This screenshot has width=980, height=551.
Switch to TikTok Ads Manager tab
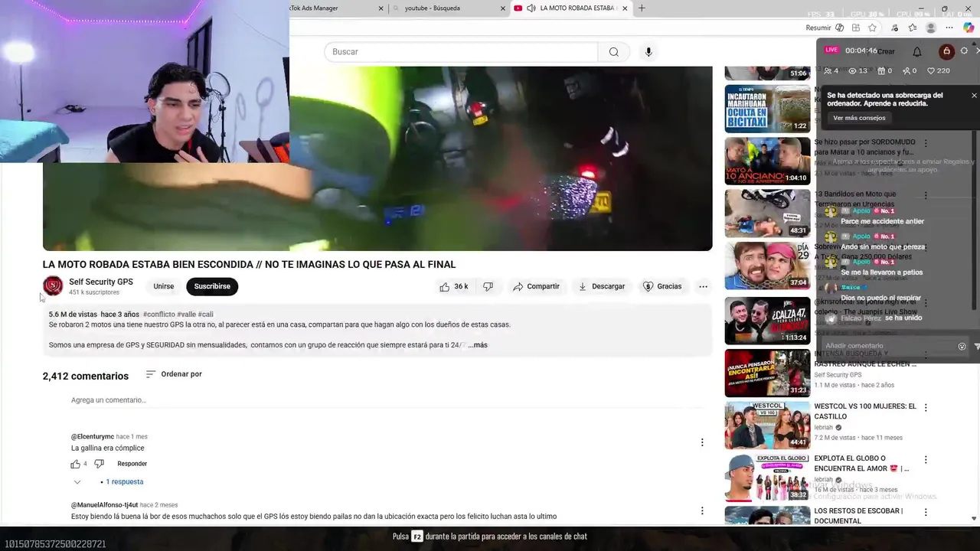click(x=329, y=8)
